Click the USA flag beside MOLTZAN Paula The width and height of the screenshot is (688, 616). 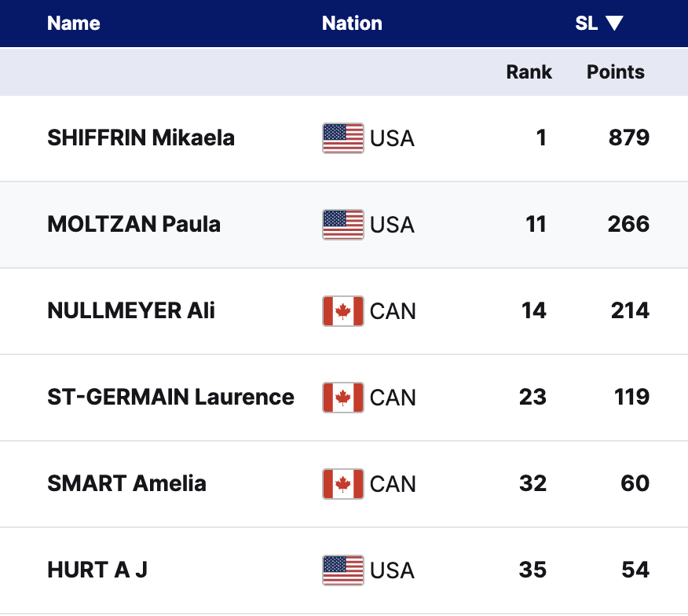342,225
